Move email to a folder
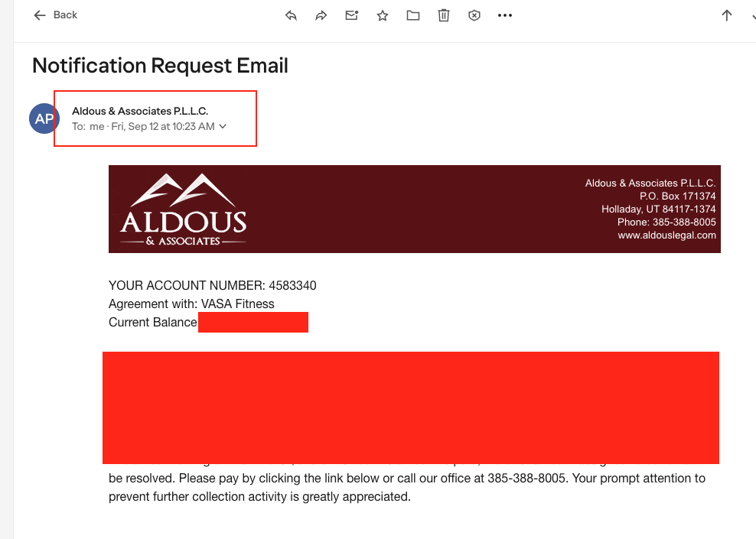 413,15
